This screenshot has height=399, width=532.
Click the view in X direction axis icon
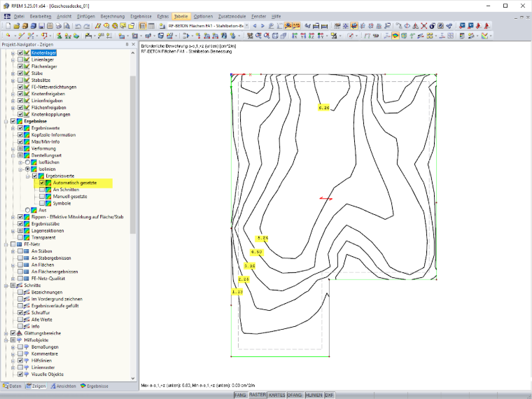pos(295,36)
